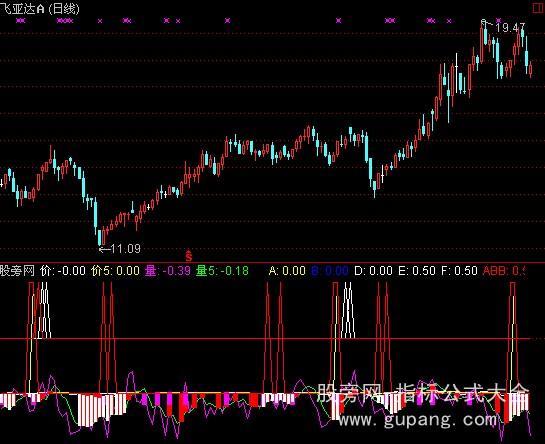Select the 19.47 high price label

pyautogui.click(x=510, y=27)
